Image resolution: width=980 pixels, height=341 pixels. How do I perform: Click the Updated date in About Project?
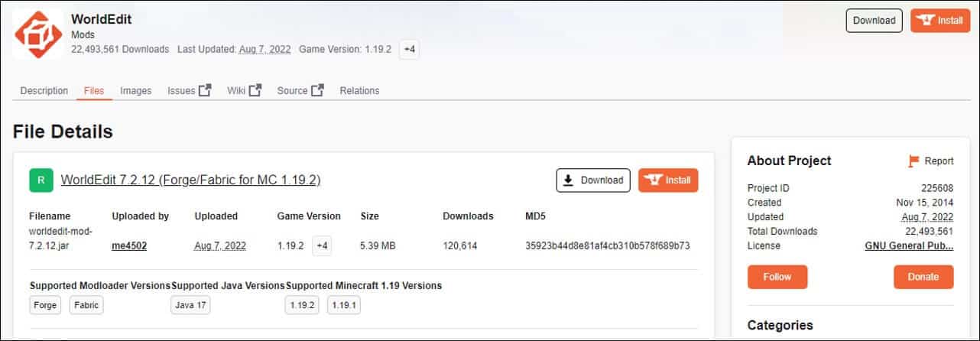coord(927,217)
